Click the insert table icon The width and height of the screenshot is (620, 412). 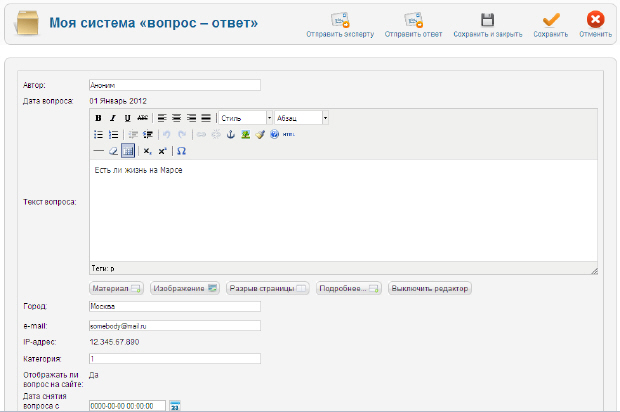[x=128, y=151]
